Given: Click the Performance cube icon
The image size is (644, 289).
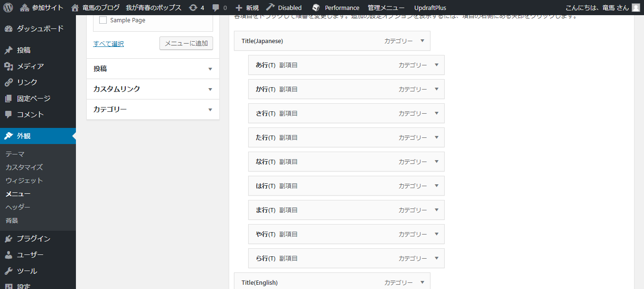Looking at the screenshot, I should click(x=316, y=8).
